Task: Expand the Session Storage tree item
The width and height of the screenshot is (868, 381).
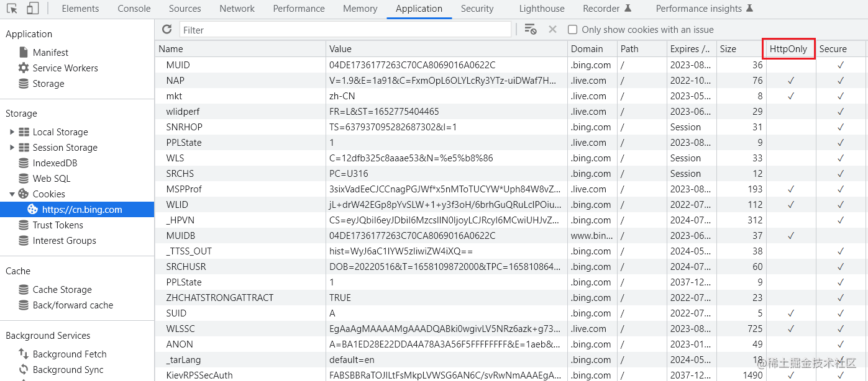Action: (12, 148)
